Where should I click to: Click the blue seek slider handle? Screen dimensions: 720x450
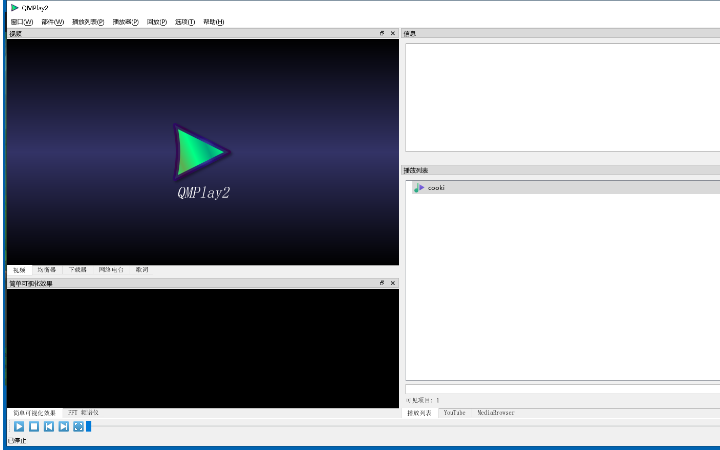coord(89,427)
